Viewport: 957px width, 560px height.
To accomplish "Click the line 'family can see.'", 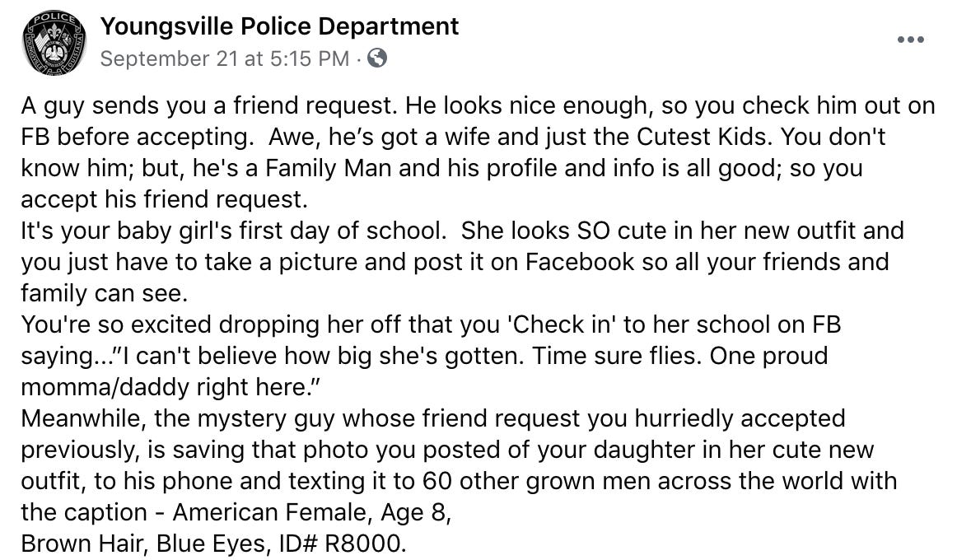I will 104,293.
